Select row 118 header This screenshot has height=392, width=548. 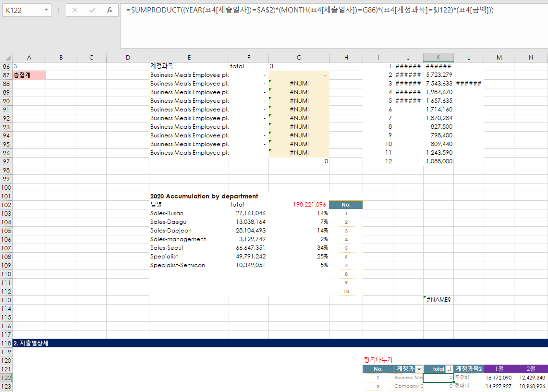click(x=6, y=343)
